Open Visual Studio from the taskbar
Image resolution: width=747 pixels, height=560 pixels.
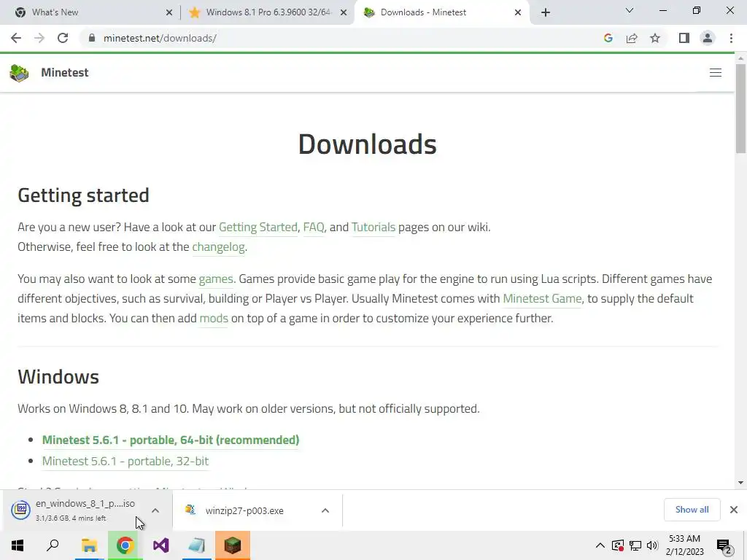point(161,545)
